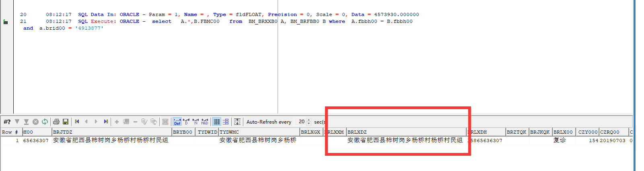Click the BRJTDZ column header
This screenshot has height=171, width=644.
tap(112, 132)
